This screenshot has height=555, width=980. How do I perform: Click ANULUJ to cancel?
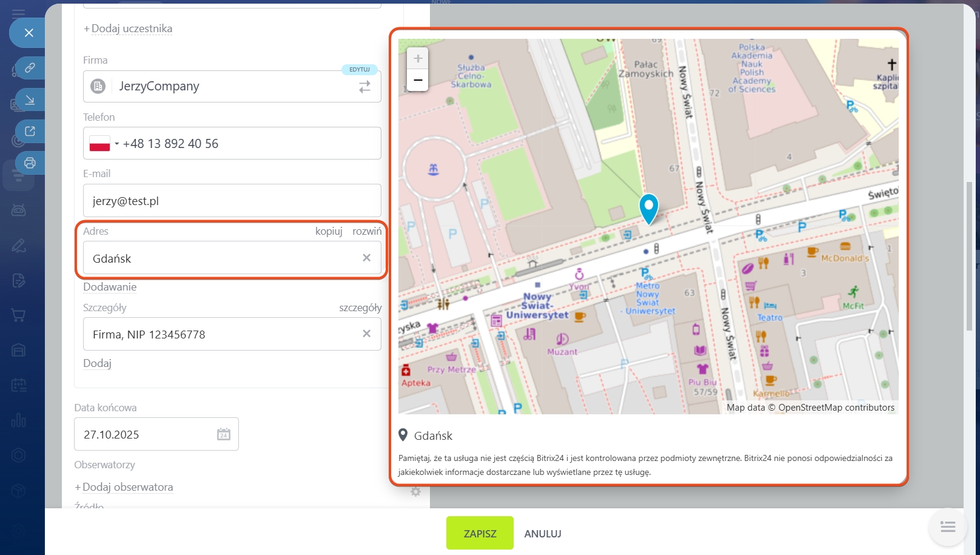click(x=542, y=534)
